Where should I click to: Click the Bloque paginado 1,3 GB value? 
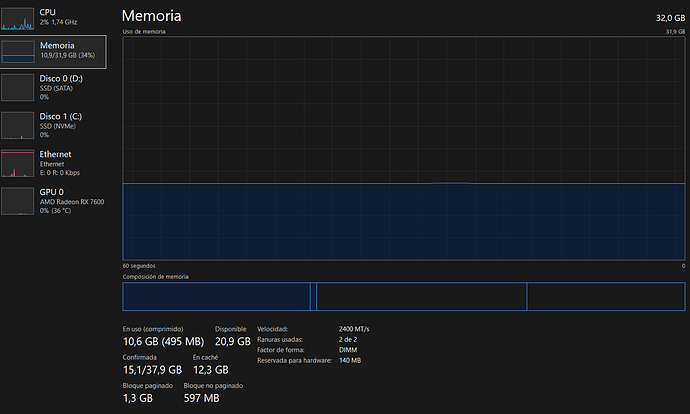137,398
